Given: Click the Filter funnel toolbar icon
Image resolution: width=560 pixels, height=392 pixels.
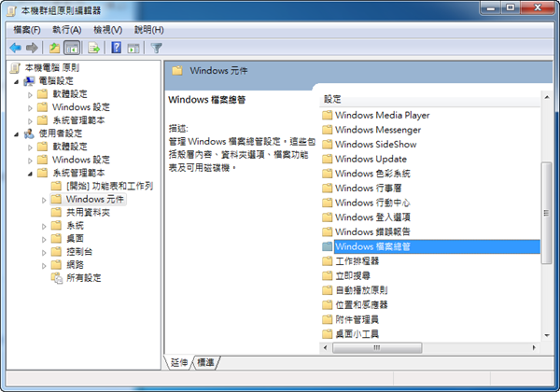Looking at the screenshot, I should (x=156, y=48).
